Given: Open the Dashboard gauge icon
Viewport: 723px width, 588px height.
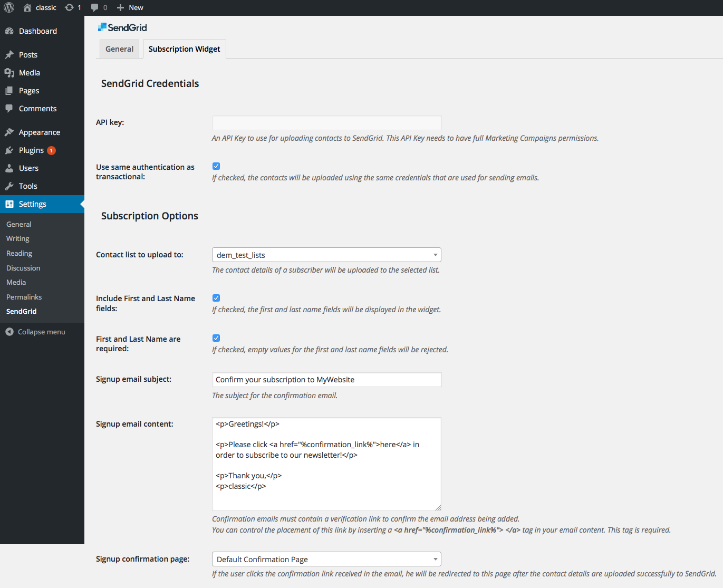Looking at the screenshot, I should (9, 31).
